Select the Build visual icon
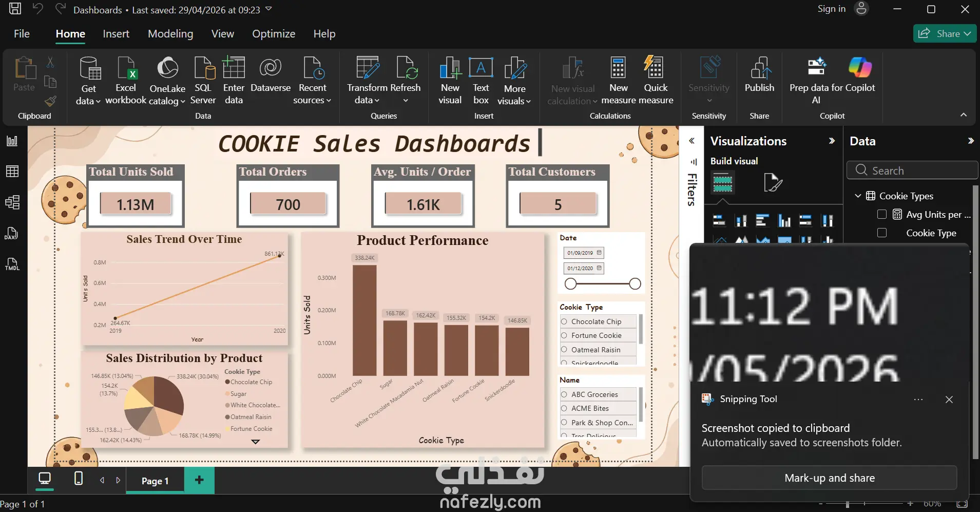Image resolution: width=980 pixels, height=512 pixels. coord(723,182)
